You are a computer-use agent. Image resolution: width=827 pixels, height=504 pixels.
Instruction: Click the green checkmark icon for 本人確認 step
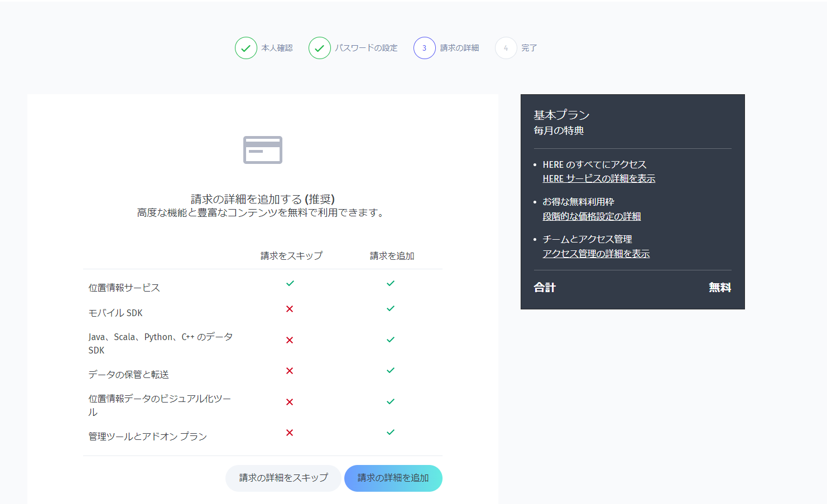click(246, 48)
